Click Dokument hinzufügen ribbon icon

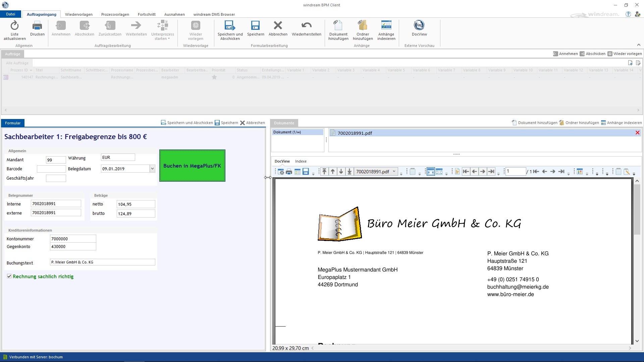338,25
